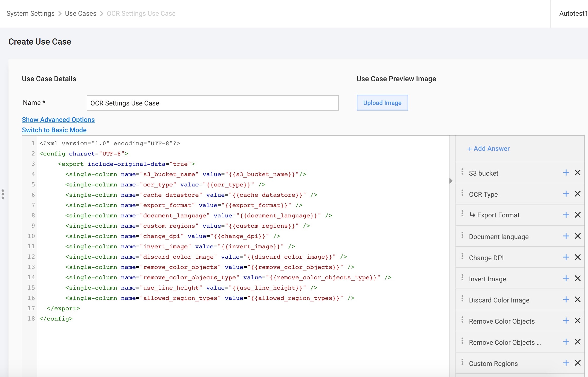The height and width of the screenshot is (377, 588).
Task: Remove the Document language answer
Action: (x=578, y=236)
